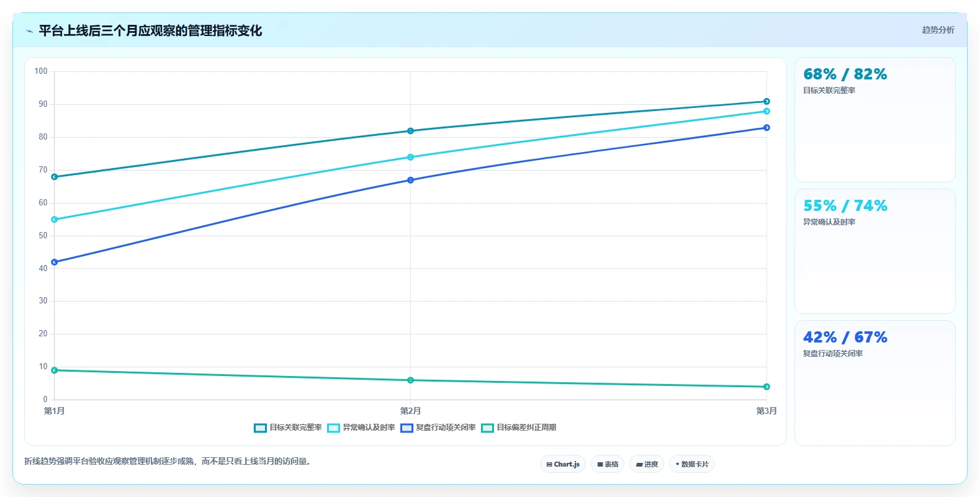The width and height of the screenshot is (980, 497).
Task: Click 目标关联完整率 label in stat card
Action: (x=829, y=91)
